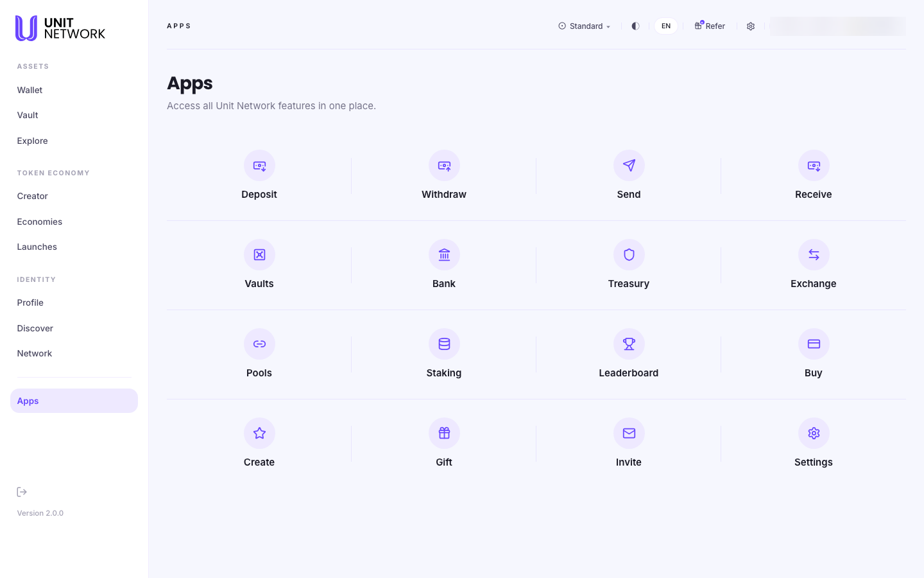
Task: Click the Buy card icon
Action: (814, 344)
